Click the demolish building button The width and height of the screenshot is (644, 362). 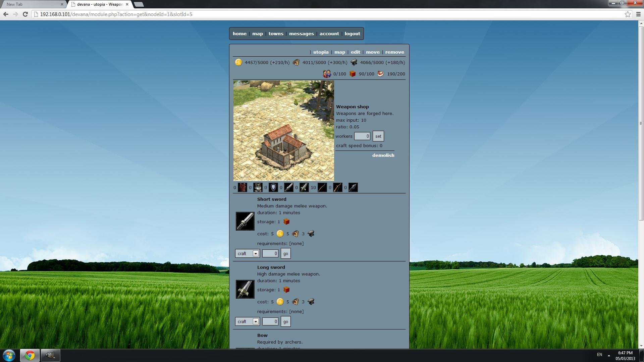pyautogui.click(x=383, y=155)
